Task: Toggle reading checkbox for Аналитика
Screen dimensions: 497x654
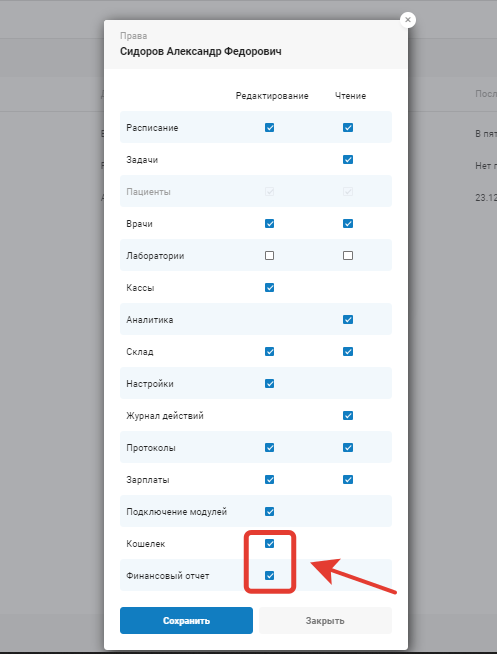Action: coord(348,319)
